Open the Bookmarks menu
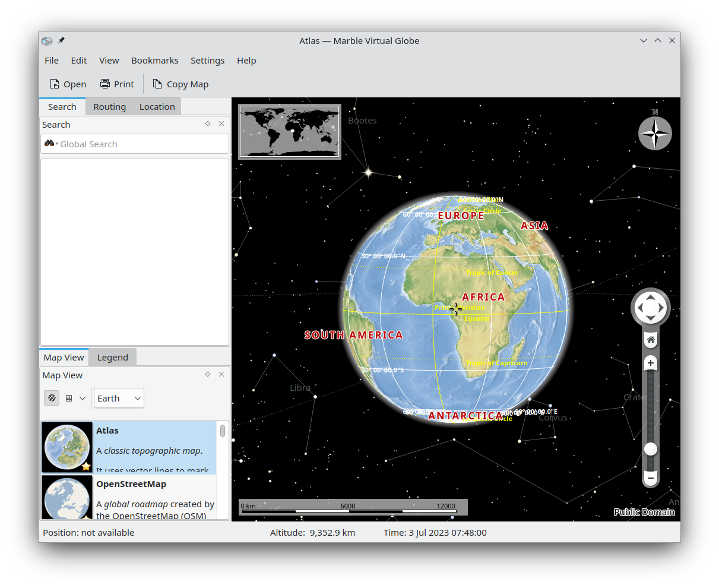Image resolution: width=719 pixels, height=588 pixels. point(154,61)
